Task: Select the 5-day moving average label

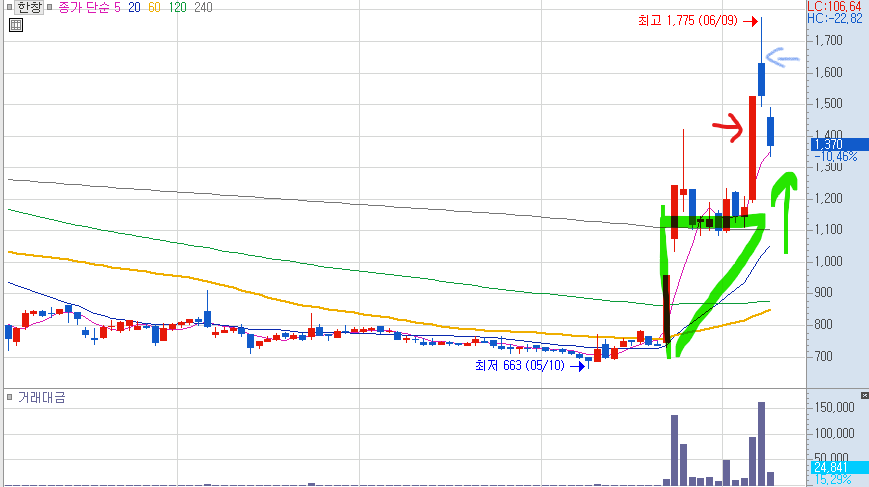Action: pos(117,7)
